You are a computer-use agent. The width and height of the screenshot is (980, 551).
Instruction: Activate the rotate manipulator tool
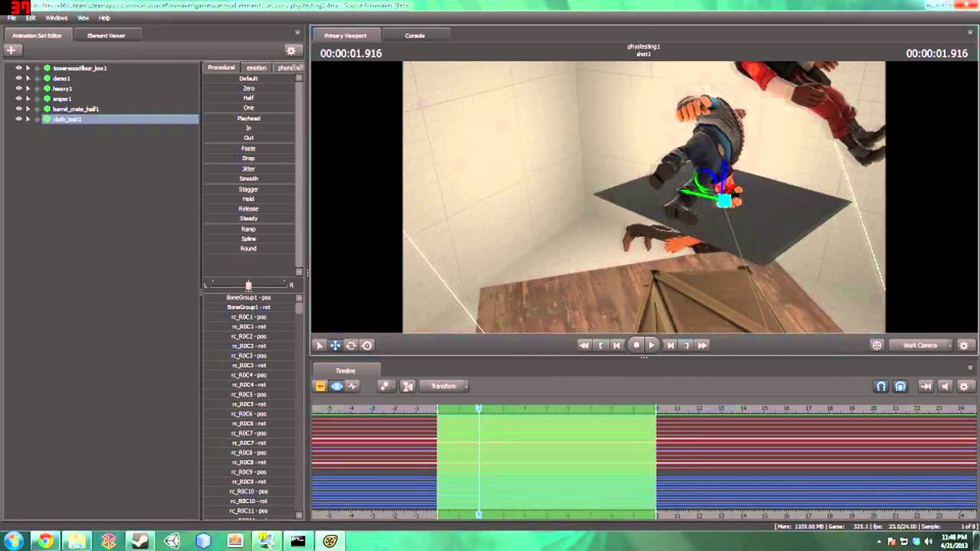point(351,345)
